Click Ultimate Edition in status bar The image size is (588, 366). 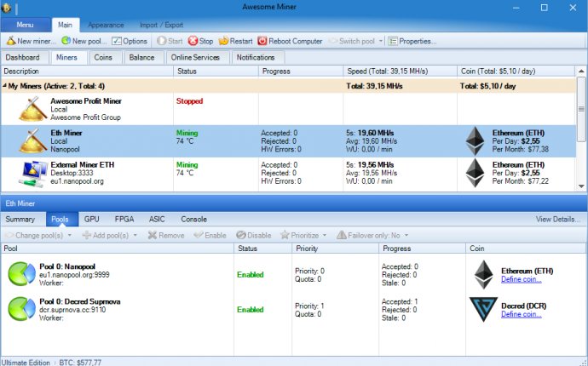[x=26, y=363]
